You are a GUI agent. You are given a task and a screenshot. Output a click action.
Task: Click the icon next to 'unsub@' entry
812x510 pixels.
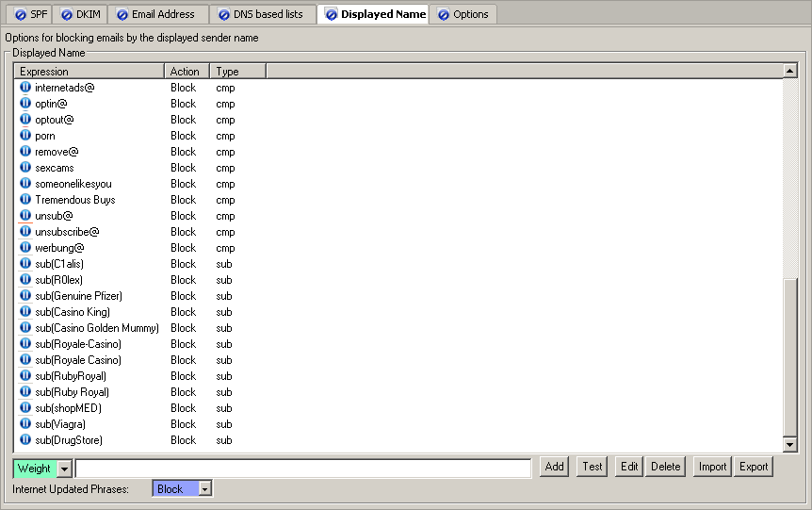click(x=25, y=216)
